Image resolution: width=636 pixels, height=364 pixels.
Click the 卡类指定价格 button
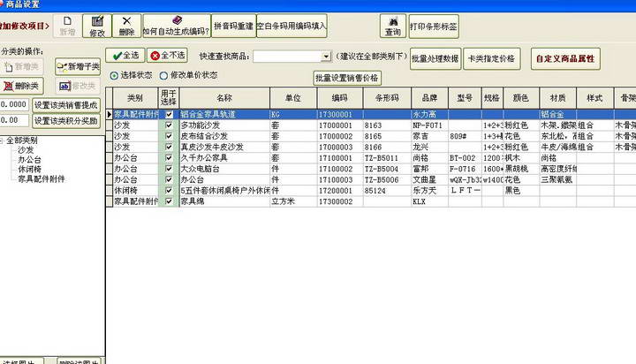tap(492, 59)
